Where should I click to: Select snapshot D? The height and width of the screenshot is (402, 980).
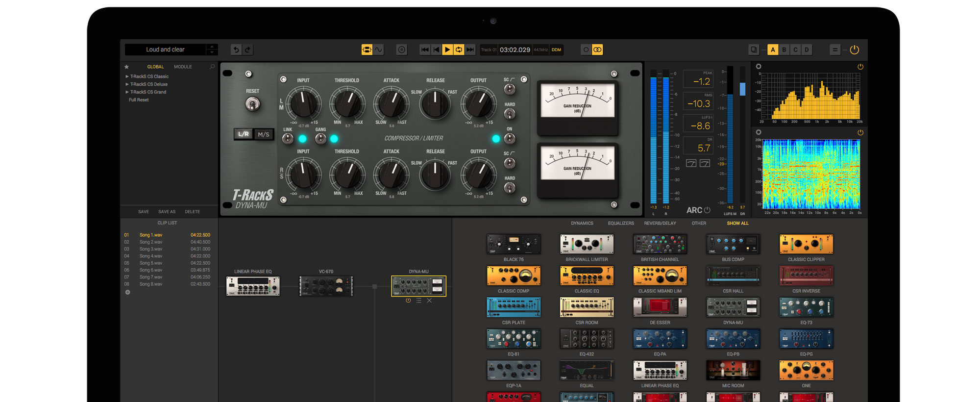(807, 50)
